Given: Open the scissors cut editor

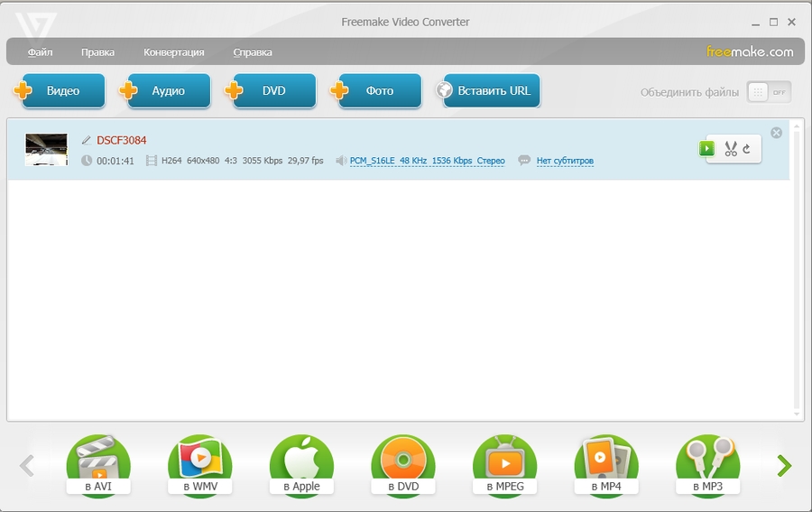Looking at the screenshot, I should coord(731,149).
